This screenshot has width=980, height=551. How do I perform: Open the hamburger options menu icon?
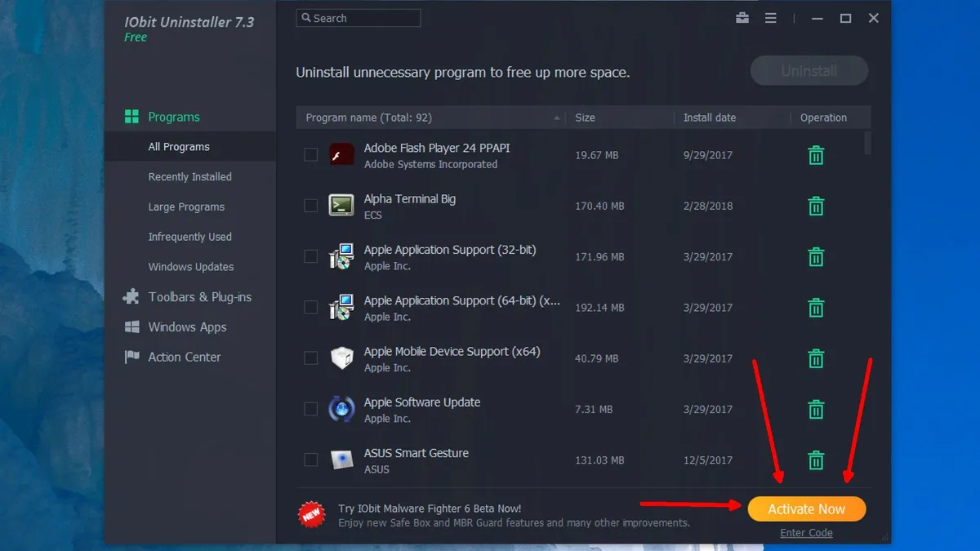click(x=770, y=18)
